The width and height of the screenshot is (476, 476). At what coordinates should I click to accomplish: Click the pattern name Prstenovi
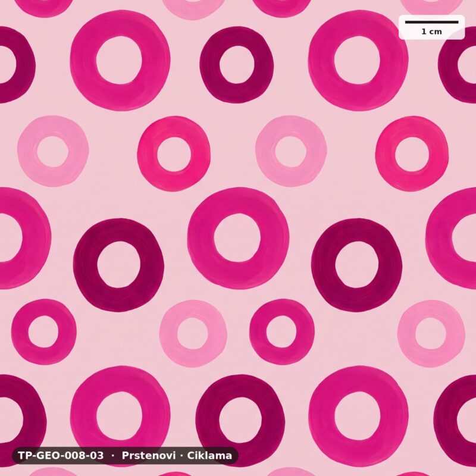149,455
